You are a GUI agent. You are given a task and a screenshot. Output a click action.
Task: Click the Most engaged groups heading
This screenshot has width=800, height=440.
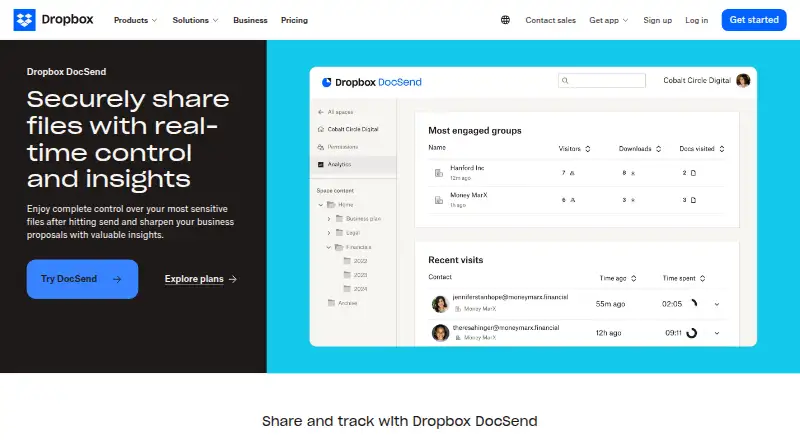[474, 131]
